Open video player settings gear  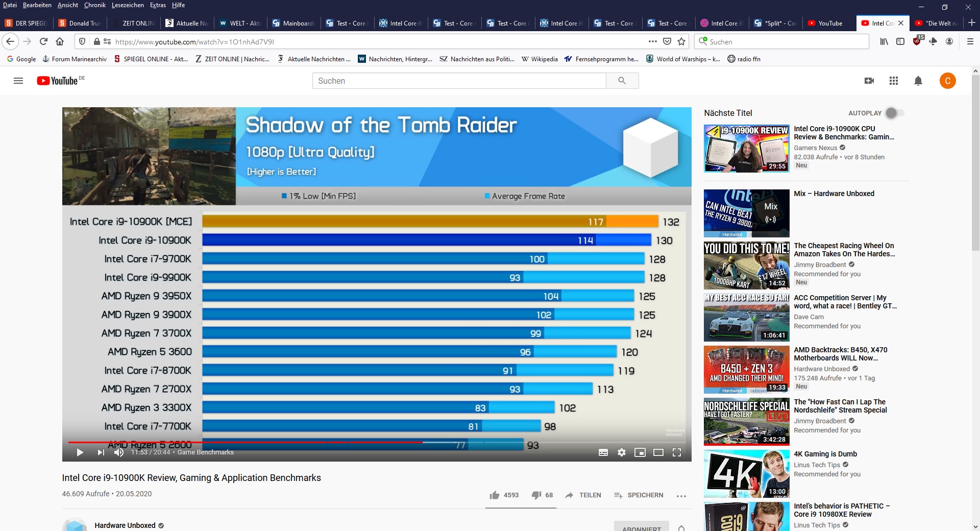tap(622, 452)
